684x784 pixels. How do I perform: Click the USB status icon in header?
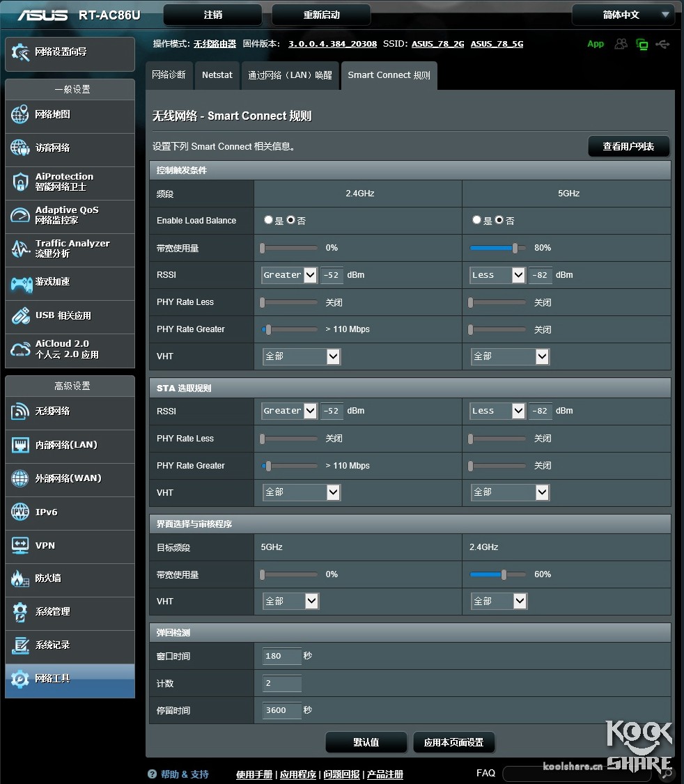point(662,44)
